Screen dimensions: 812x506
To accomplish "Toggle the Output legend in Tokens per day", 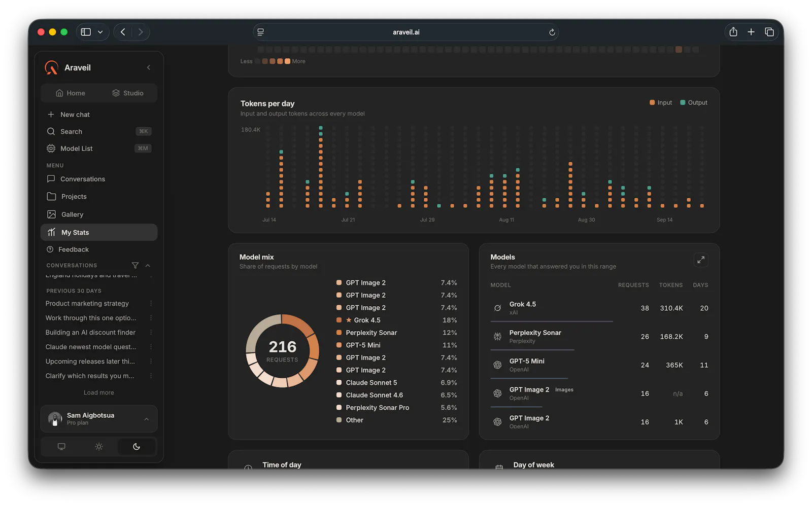I will [694, 102].
